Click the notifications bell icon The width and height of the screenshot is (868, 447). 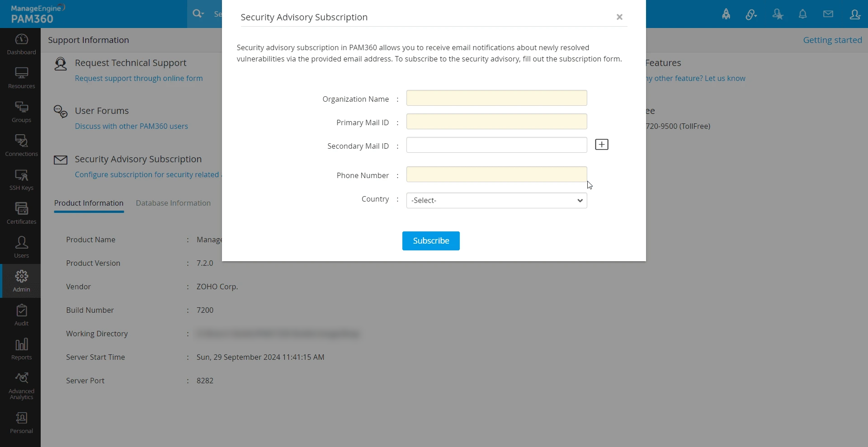click(x=802, y=14)
